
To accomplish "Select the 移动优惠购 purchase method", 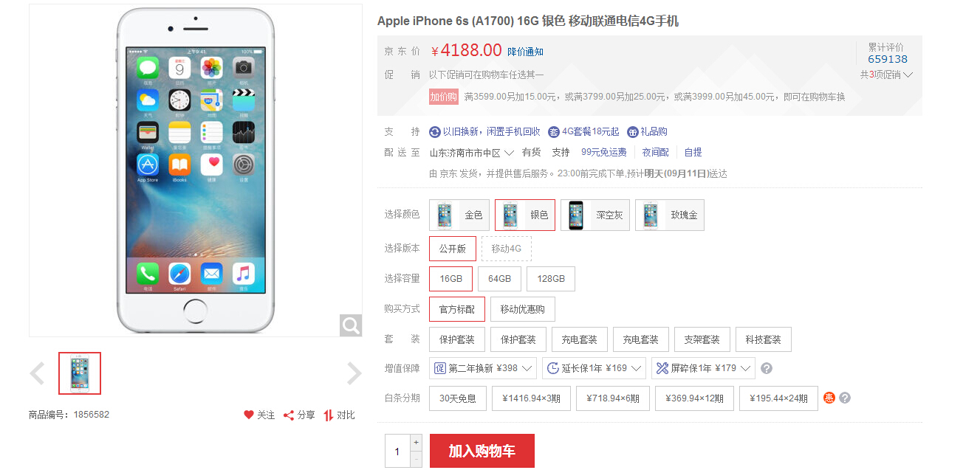I will (x=522, y=309).
